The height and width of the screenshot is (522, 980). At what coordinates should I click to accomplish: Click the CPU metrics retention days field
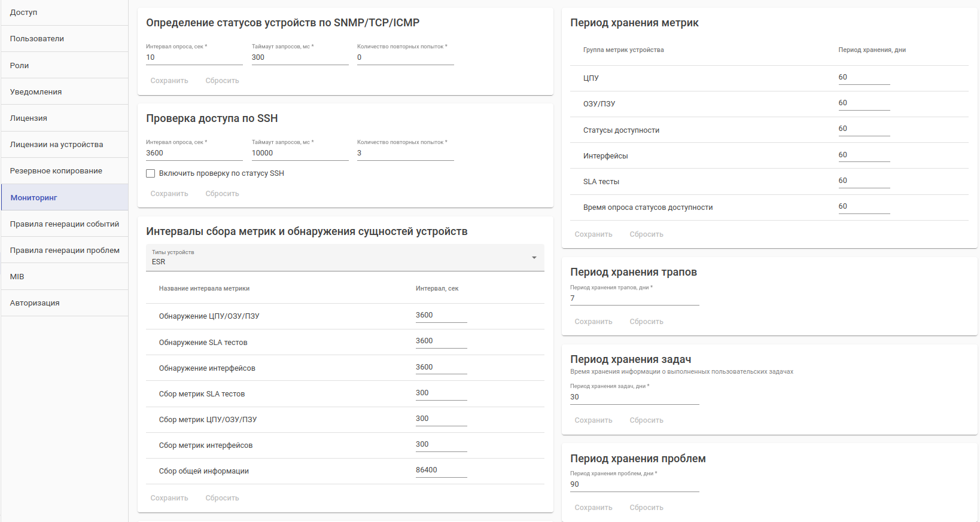click(x=863, y=78)
